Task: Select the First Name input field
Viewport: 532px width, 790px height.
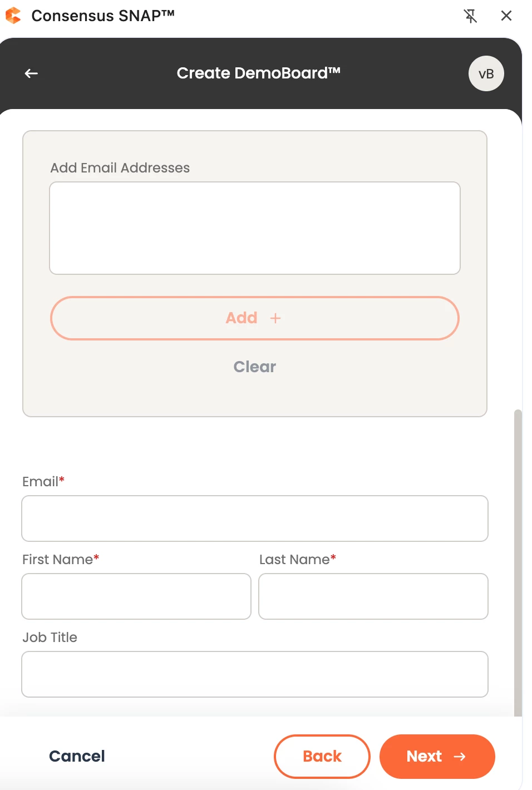Action: [x=136, y=596]
